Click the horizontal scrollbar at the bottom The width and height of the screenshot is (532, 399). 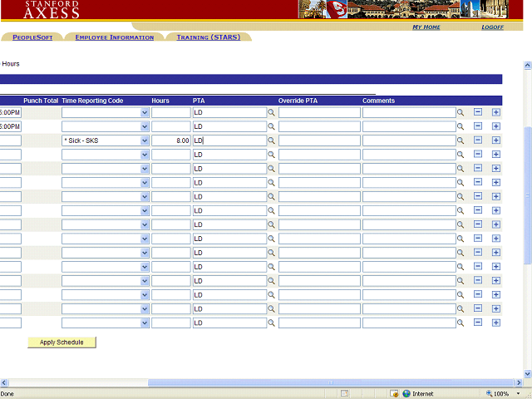coord(249,382)
